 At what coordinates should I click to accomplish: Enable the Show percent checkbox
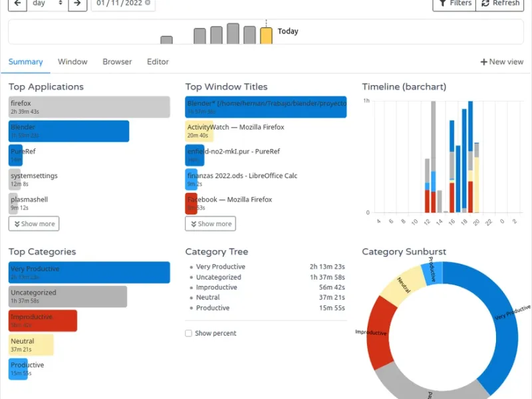click(x=189, y=333)
